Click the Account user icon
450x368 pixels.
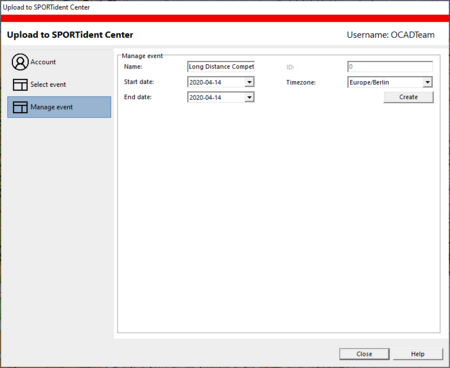click(20, 62)
